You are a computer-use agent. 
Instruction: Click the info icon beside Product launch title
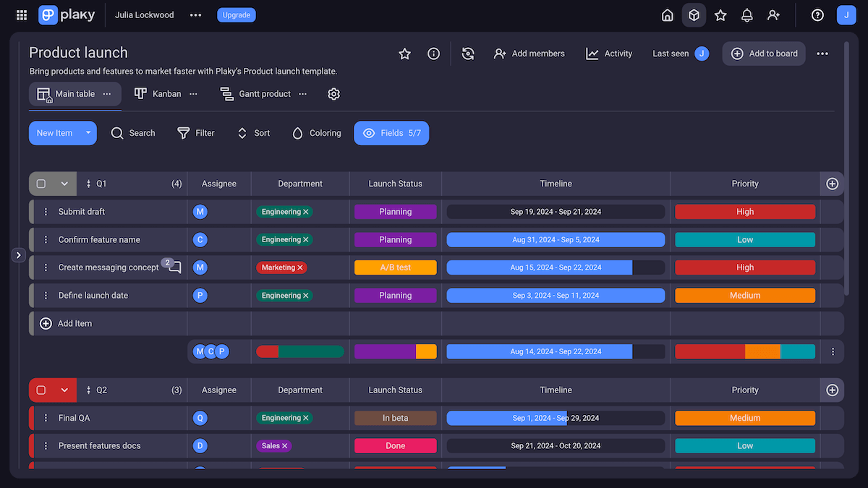433,53
